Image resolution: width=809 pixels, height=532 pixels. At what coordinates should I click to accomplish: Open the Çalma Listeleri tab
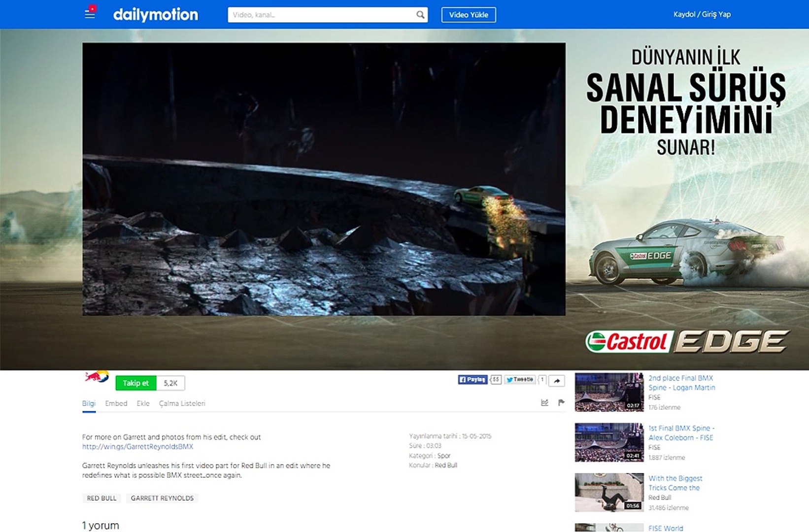tap(182, 403)
